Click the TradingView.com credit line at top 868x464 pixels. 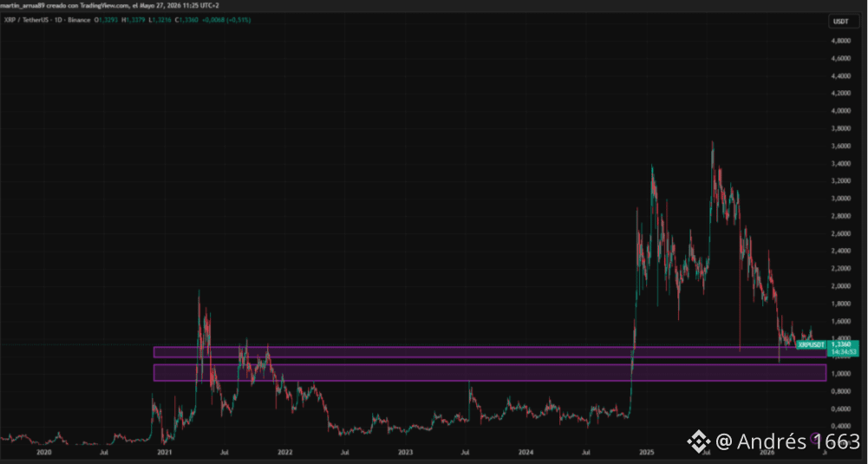click(x=109, y=5)
